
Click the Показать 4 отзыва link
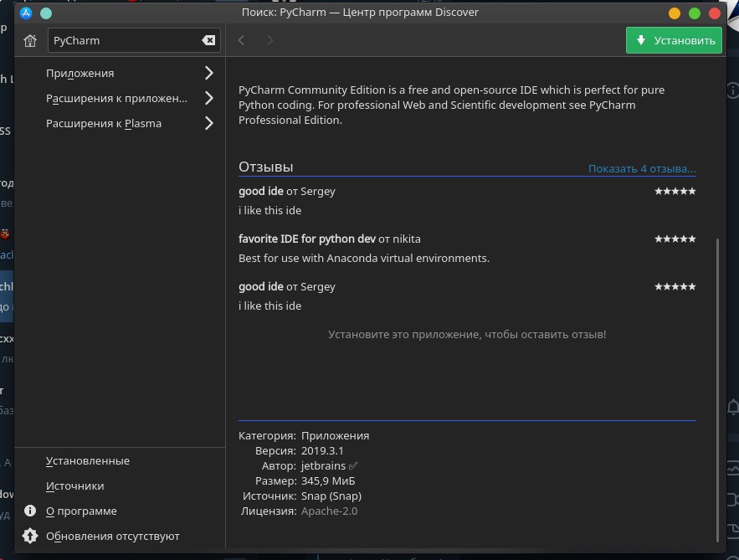coord(642,169)
